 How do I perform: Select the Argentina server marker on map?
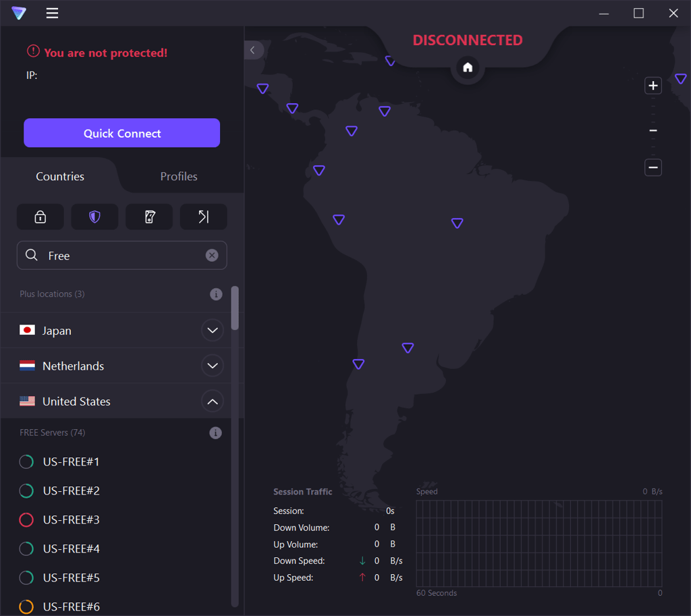click(408, 348)
